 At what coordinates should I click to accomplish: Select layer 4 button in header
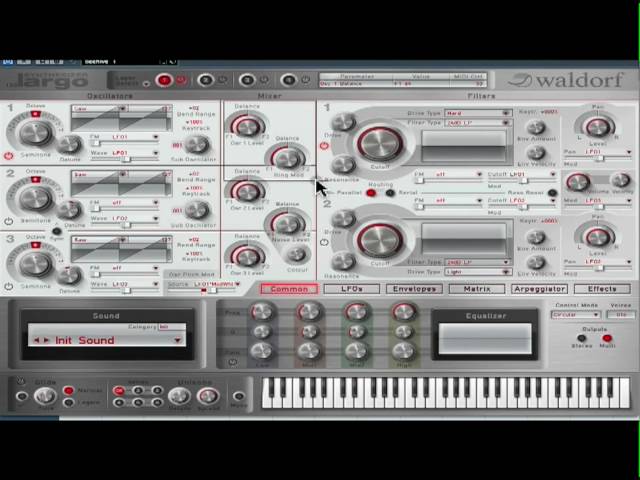pyautogui.click(x=289, y=80)
